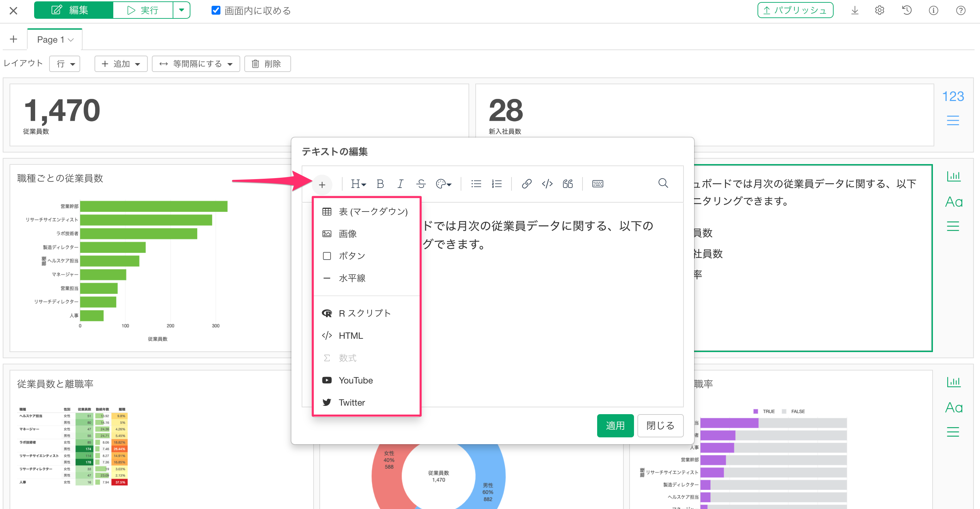Screen dimensions: 980x509
Task: Choose 水平線 in the insert menu
Action: coord(366,278)
